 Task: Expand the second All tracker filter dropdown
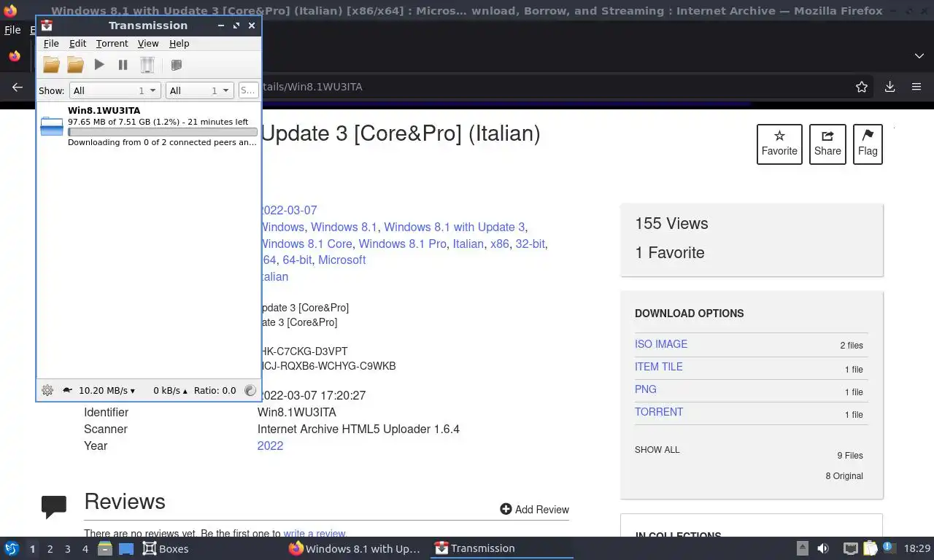click(199, 90)
